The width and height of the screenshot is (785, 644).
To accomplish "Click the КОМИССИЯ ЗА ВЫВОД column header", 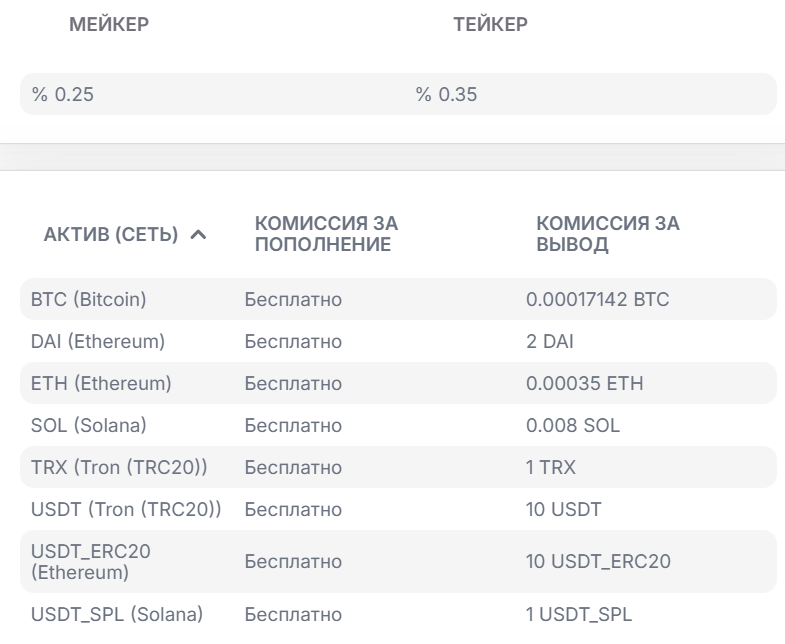I will tap(608, 234).
